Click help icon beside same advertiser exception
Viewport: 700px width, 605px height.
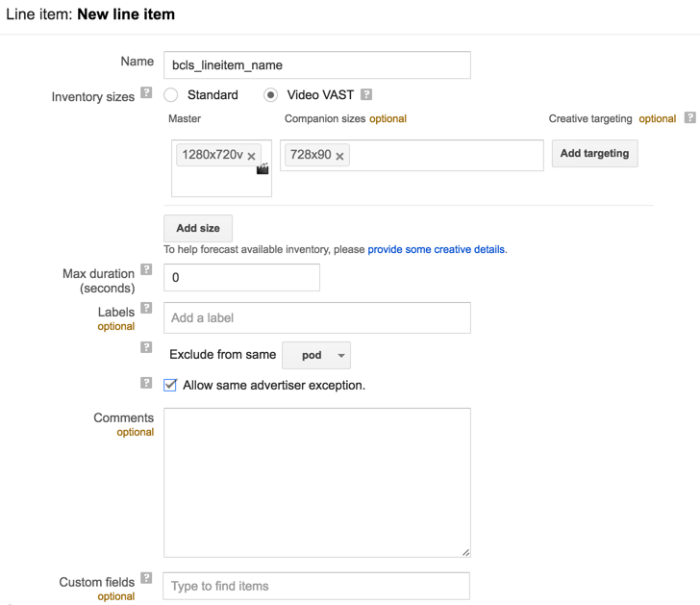click(x=146, y=383)
